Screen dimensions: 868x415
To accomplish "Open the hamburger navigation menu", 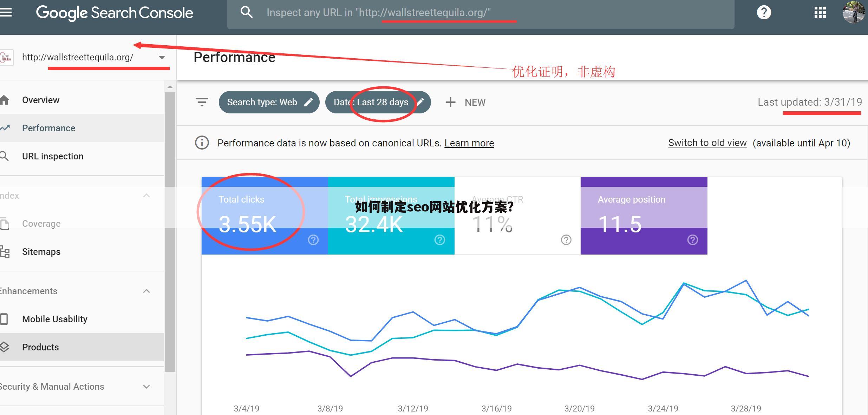I will [x=6, y=13].
